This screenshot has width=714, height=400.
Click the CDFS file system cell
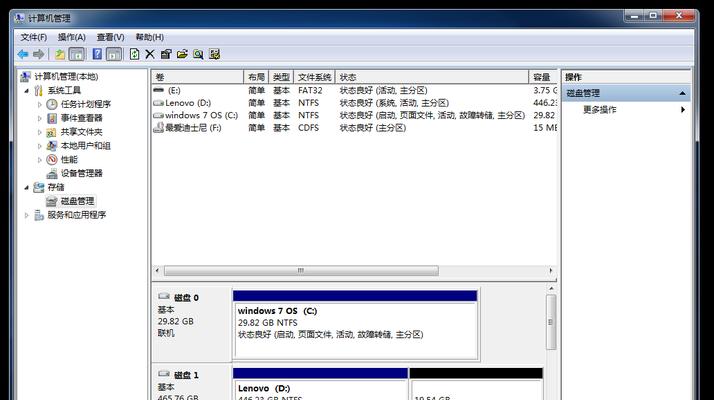click(x=308, y=128)
